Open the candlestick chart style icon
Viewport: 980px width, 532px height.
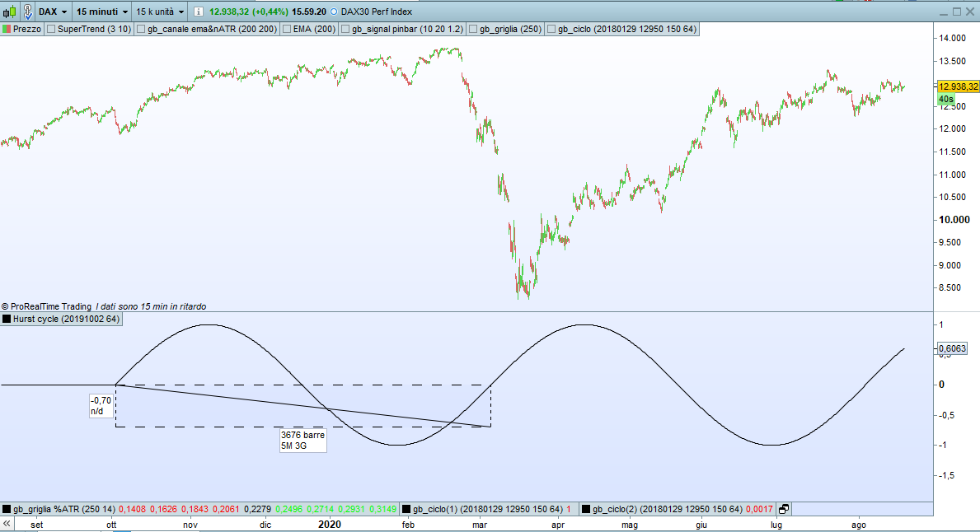click(x=9, y=12)
